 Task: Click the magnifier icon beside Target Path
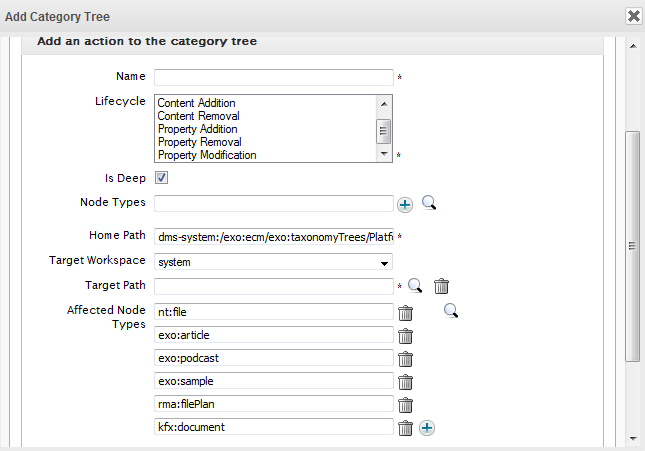tap(415, 286)
